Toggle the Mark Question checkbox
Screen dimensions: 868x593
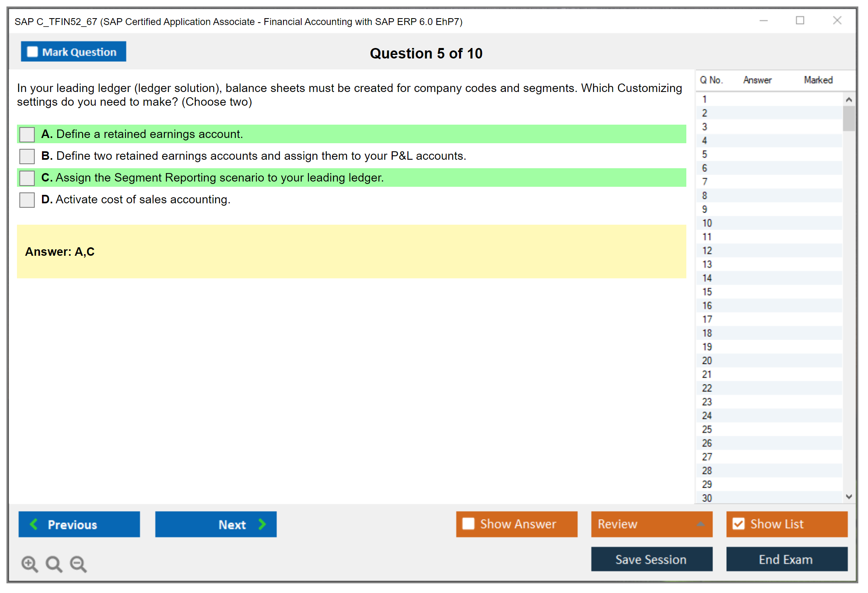tap(32, 52)
